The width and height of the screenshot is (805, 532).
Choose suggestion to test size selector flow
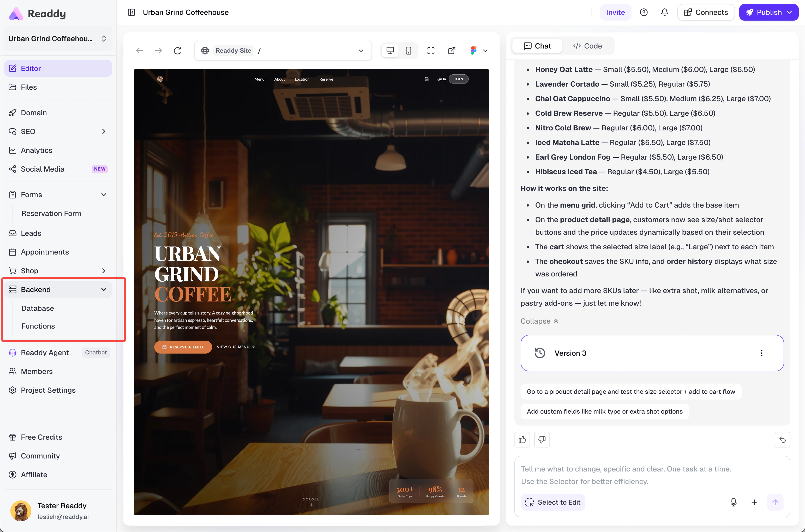[630, 391]
